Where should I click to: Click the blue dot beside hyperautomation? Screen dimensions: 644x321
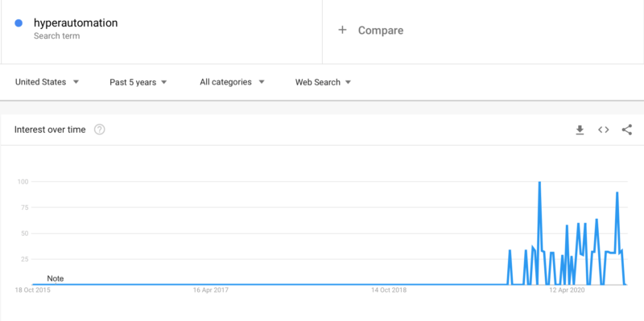point(19,23)
